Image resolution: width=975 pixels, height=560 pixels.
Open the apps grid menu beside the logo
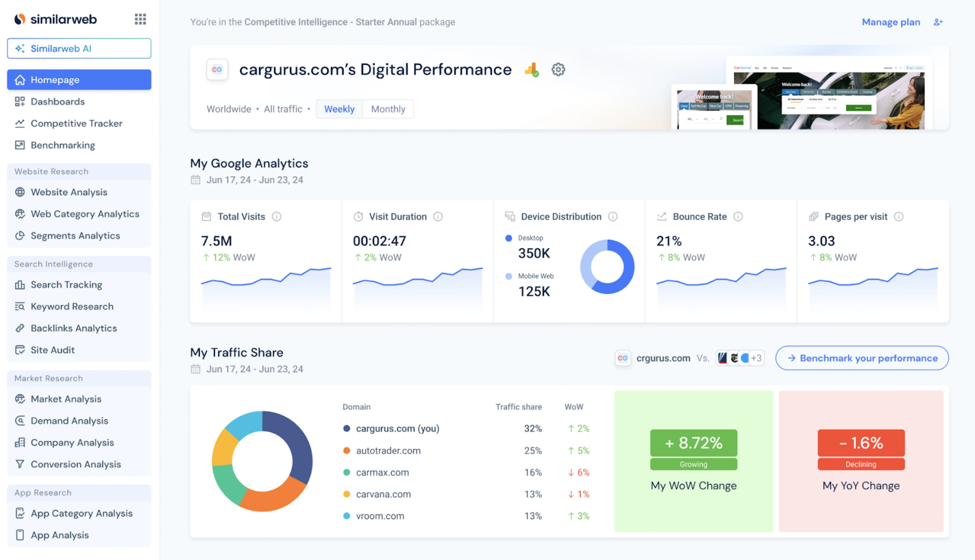click(140, 19)
